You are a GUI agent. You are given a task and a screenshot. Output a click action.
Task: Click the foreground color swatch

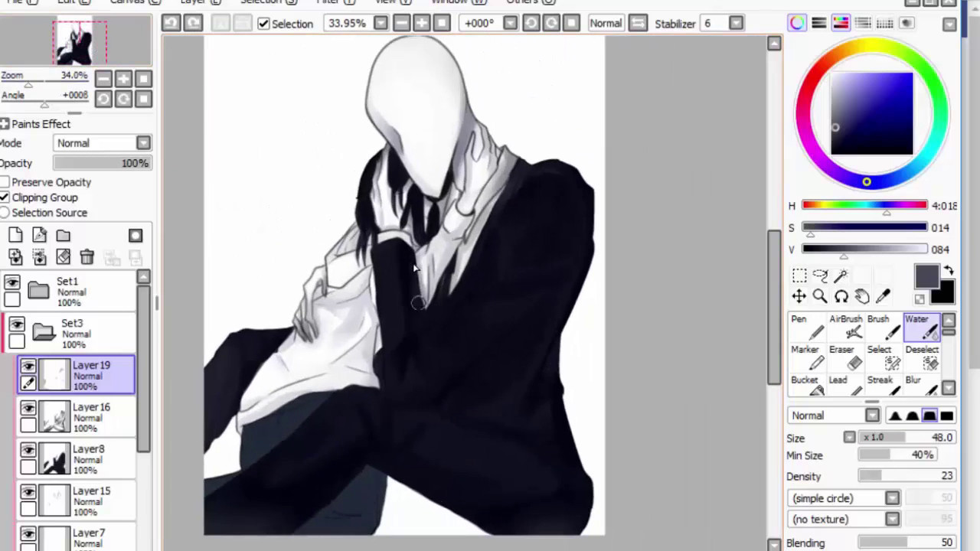pyautogui.click(x=926, y=277)
